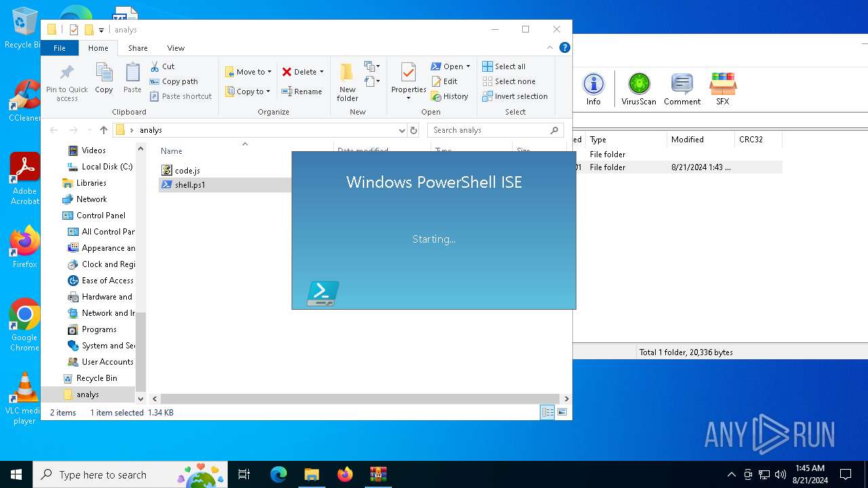Refresh the analys folder view

[414, 130]
